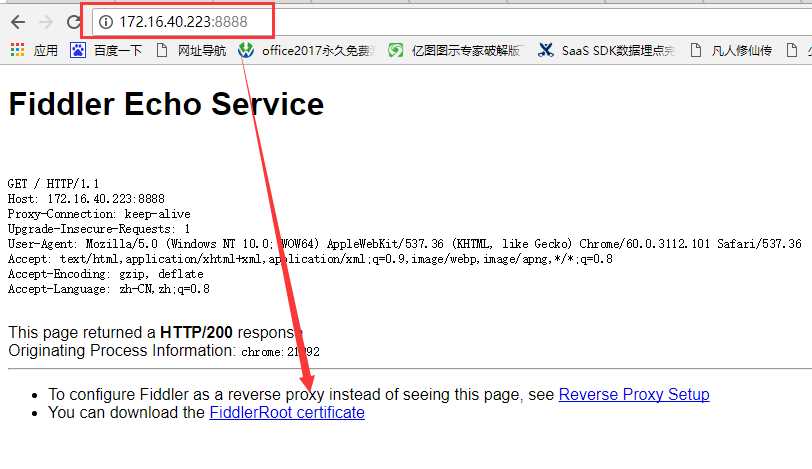
Task: Open the 应用 apps grid icon
Action: [x=18, y=50]
